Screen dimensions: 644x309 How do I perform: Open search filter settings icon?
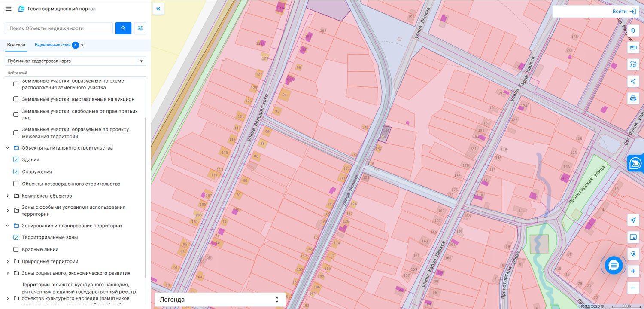coord(140,28)
